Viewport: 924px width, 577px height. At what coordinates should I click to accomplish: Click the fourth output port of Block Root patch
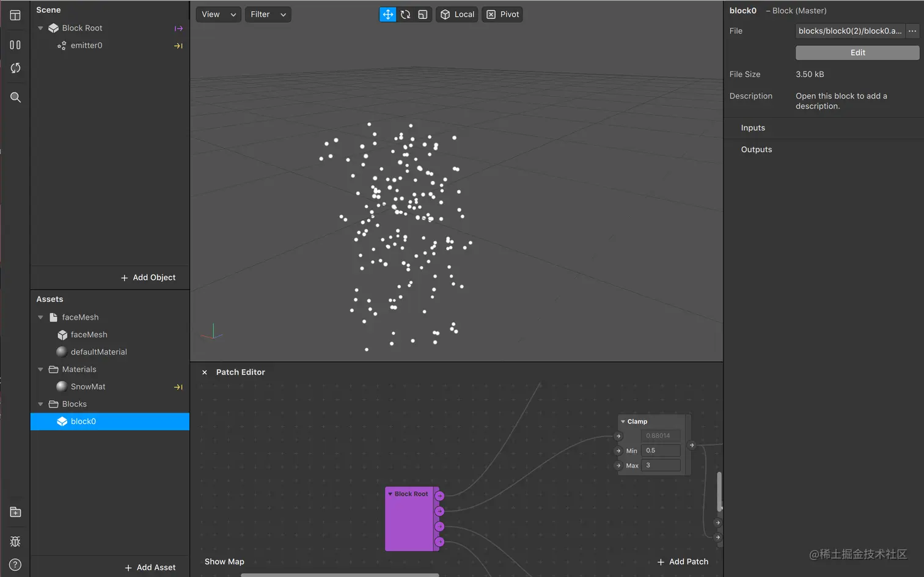(439, 542)
